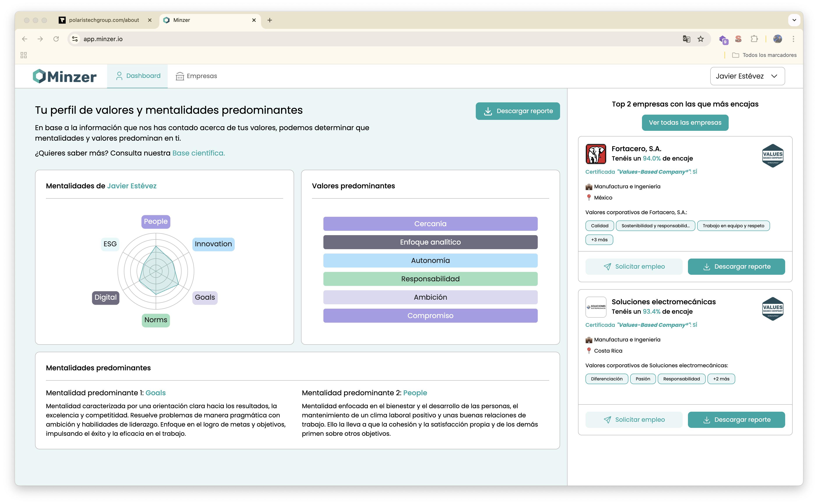The width and height of the screenshot is (818, 504).
Task: Click the Responsabilidad chip under Soluciones electromecánicas
Action: [x=681, y=379]
